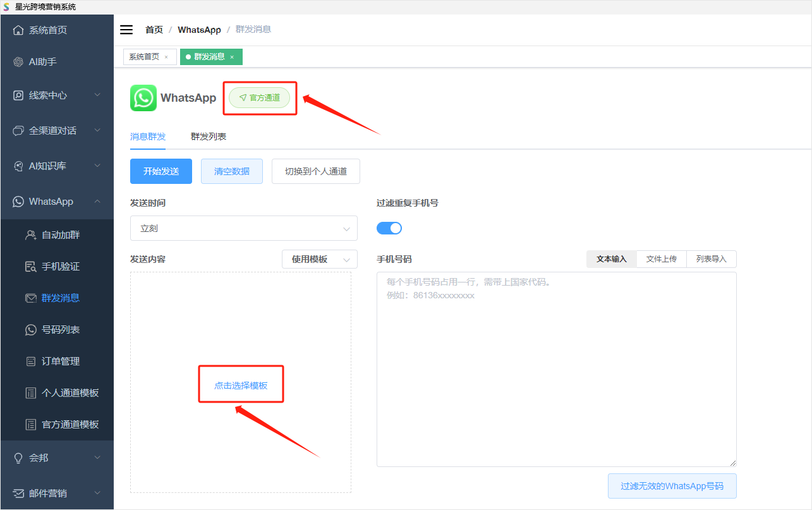Open 订单管理 in the sidebar
Viewport: 812px width, 510px height.
pos(57,361)
